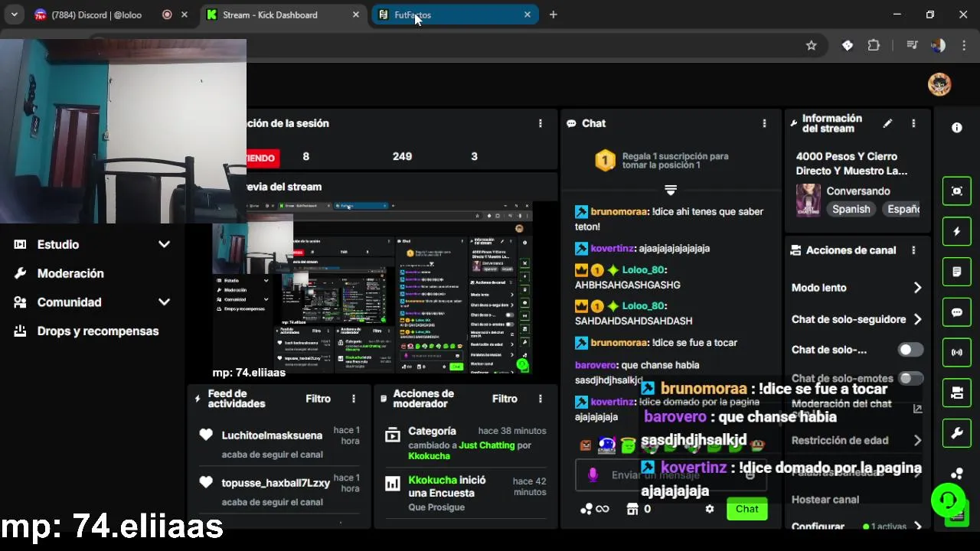Open Restricción de edad options arrow

click(917, 440)
